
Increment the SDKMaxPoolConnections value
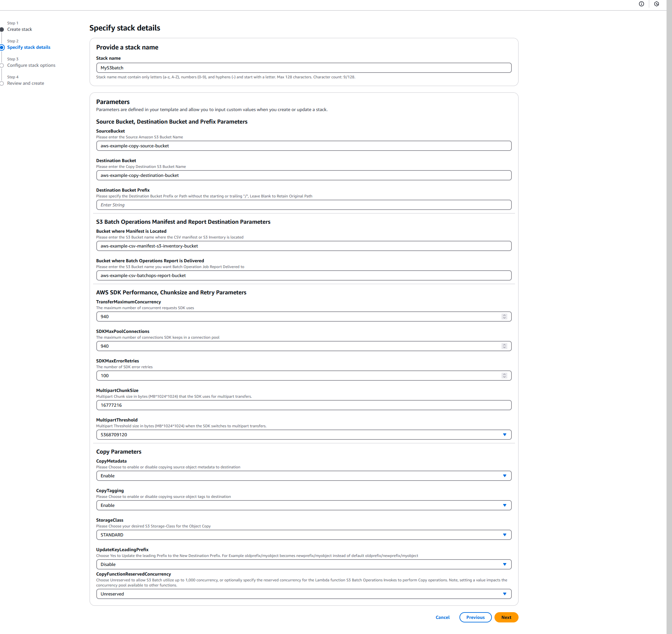click(504, 344)
